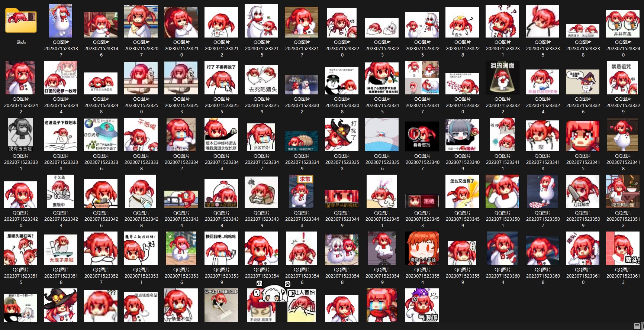Select the 吃饭时间到 thumbnail
The width and height of the screenshot is (644, 330).
click(x=623, y=191)
